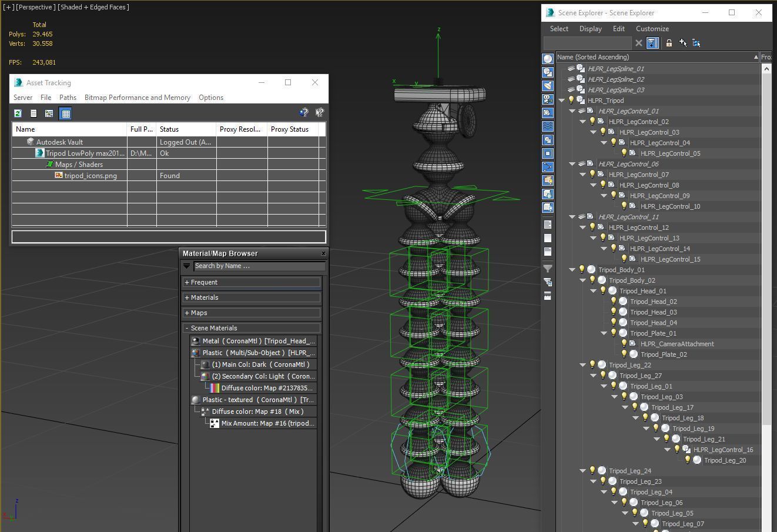Screen dimensions: 777x532
Task: Toggle the Display Lights icon in Scene Explorer
Action: (x=548, y=86)
